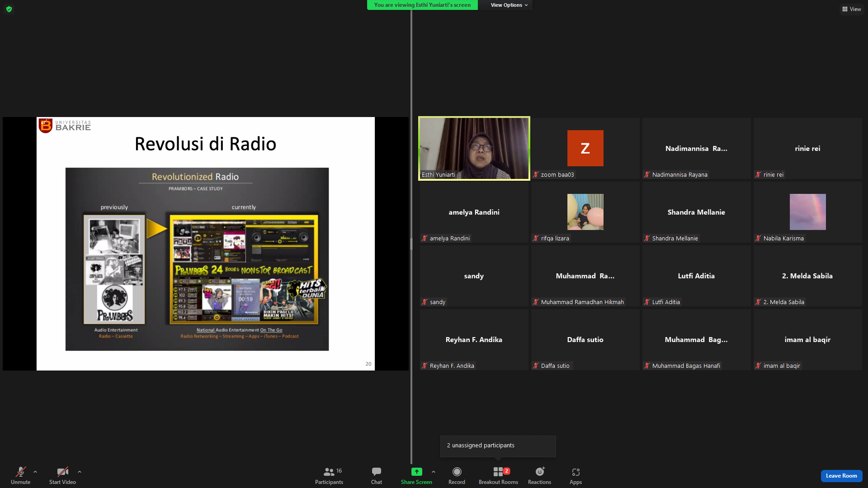868x488 pixels.
Task: Open the Chat panel
Action: [x=377, y=475]
